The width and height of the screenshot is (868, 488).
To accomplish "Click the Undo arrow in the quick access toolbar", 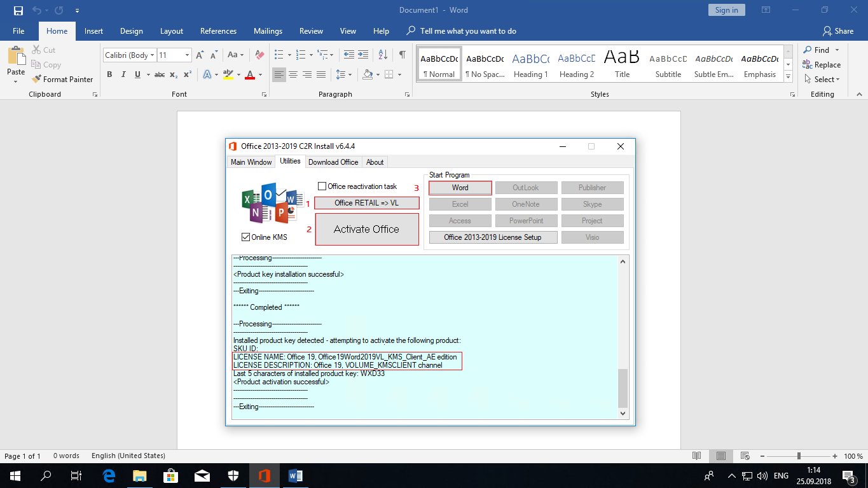I will 37,10.
